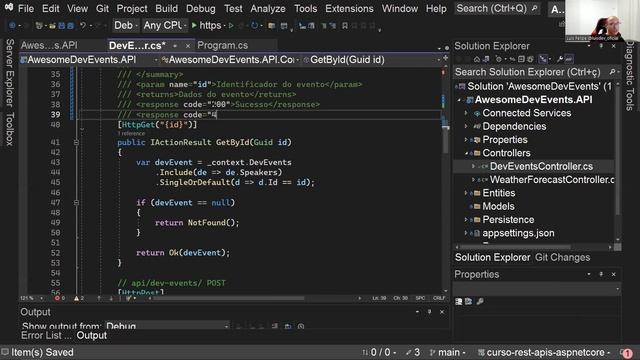Click Switch Views icon in Solution Explorer
The width and height of the screenshot is (640, 360).
tap(486, 59)
